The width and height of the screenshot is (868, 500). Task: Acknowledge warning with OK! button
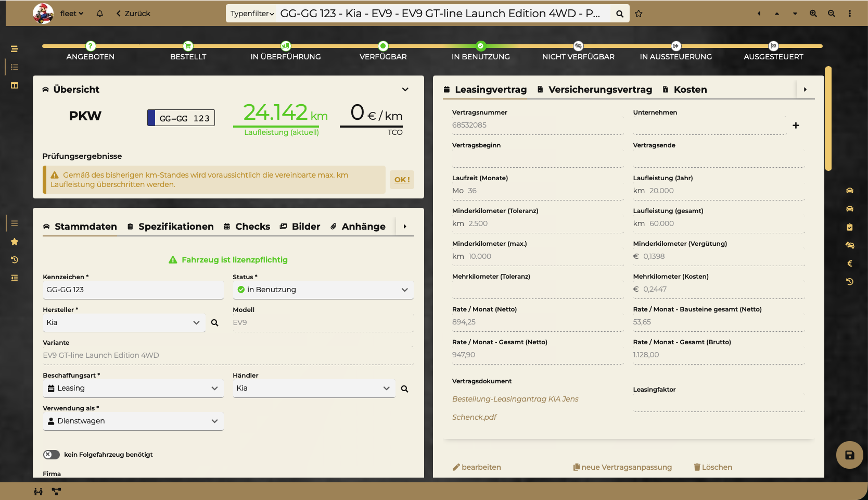point(402,180)
